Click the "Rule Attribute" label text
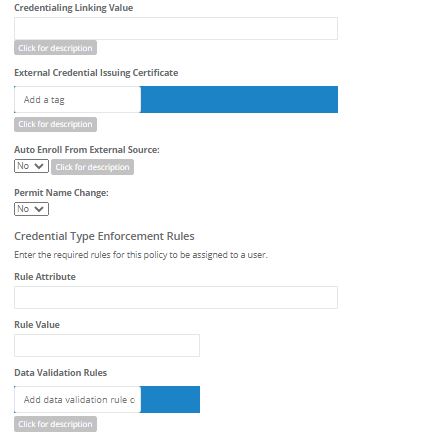 pos(45,277)
